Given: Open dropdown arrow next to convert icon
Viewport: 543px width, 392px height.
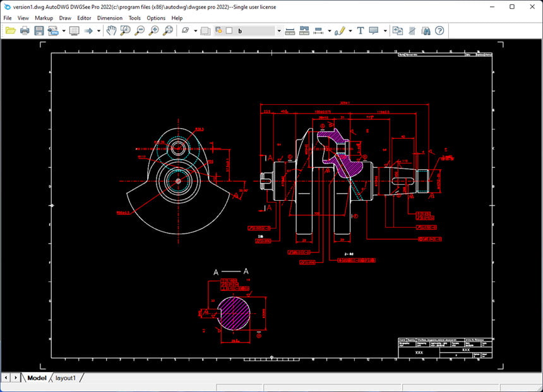Looking at the screenshot, I should tap(64, 31).
